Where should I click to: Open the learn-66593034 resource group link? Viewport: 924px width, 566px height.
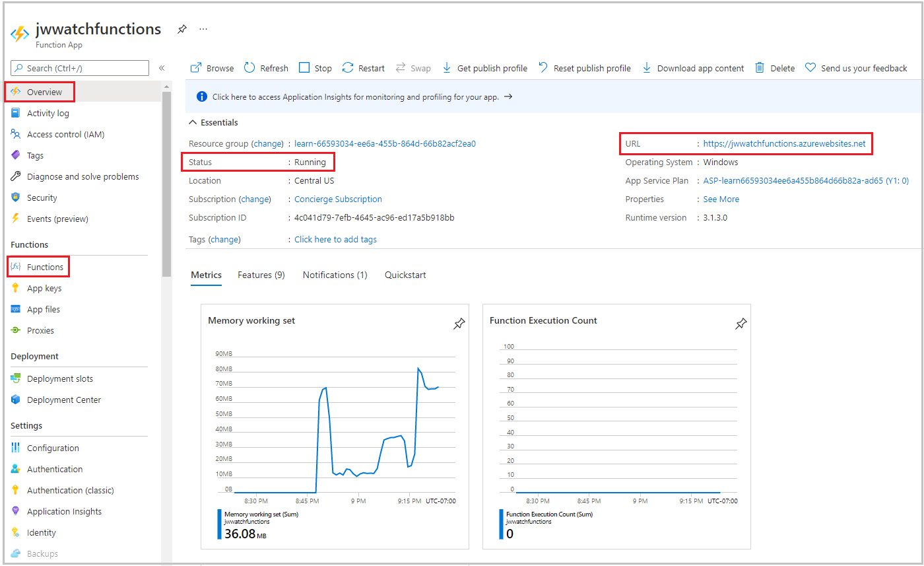(x=385, y=143)
